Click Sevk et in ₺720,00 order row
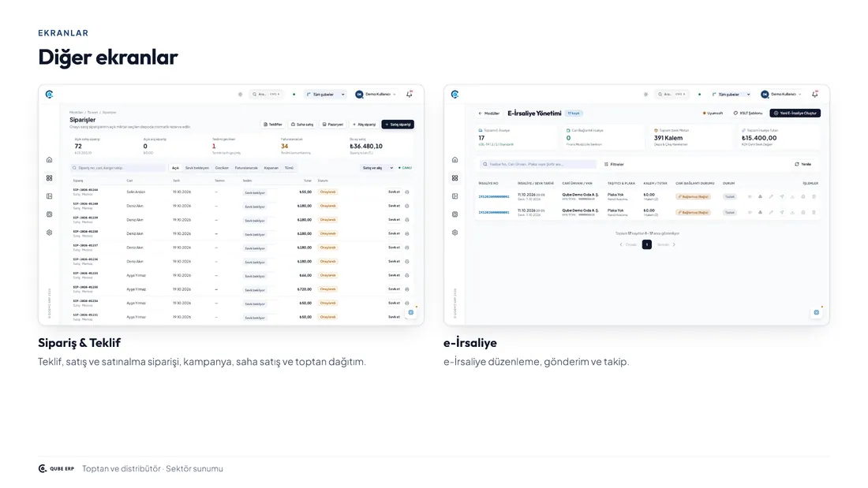868x488 pixels. [x=394, y=289]
